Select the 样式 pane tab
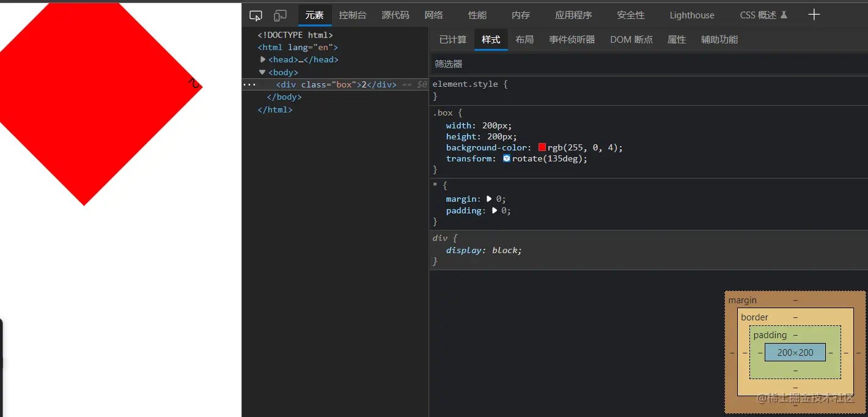The height and width of the screenshot is (417, 868). (491, 40)
